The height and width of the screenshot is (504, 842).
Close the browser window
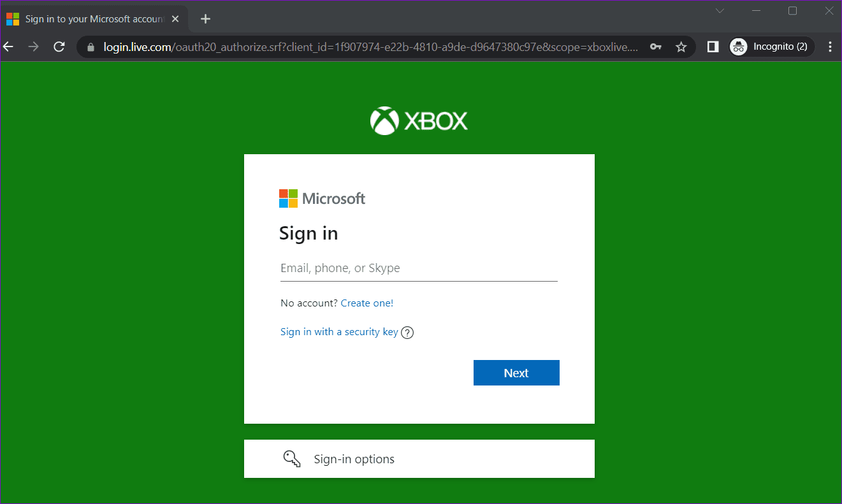[x=829, y=11]
